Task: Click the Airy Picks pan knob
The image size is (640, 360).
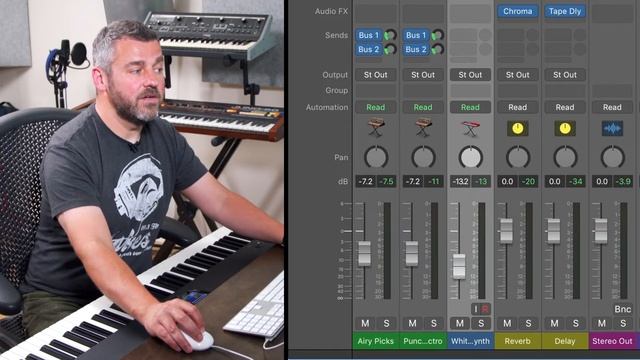Action: tap(376, 157)
